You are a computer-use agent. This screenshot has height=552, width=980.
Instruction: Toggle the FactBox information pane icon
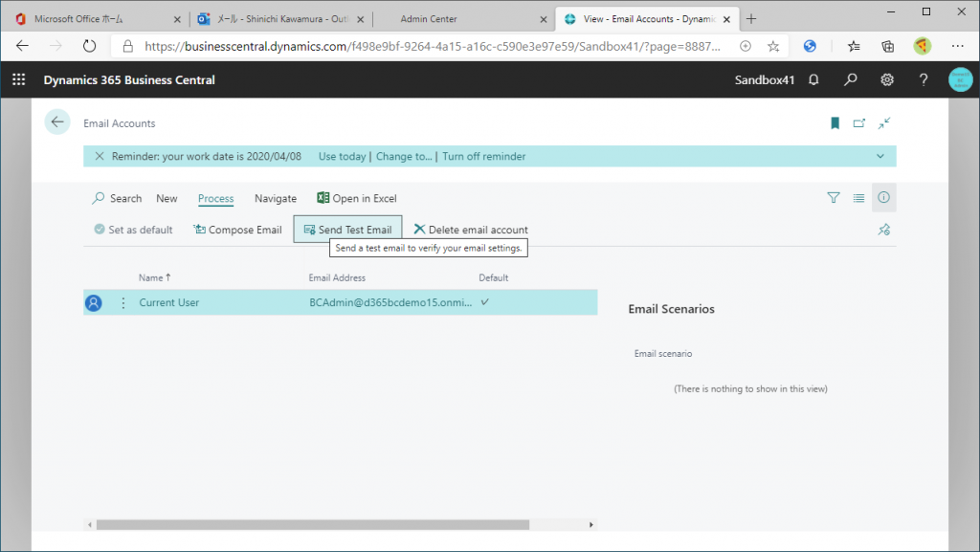pyautogui.click(x=883, y=198)
